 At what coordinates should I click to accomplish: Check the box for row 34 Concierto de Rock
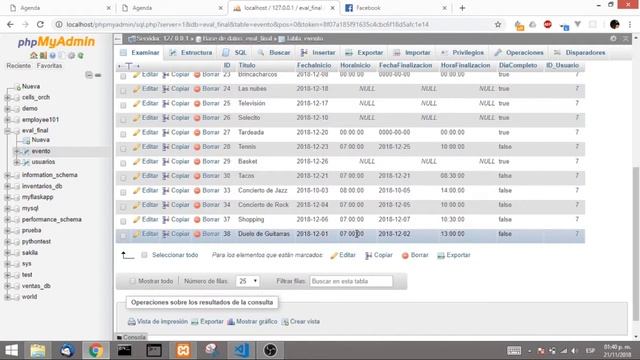pyautogui.click(x=123, y=207)
